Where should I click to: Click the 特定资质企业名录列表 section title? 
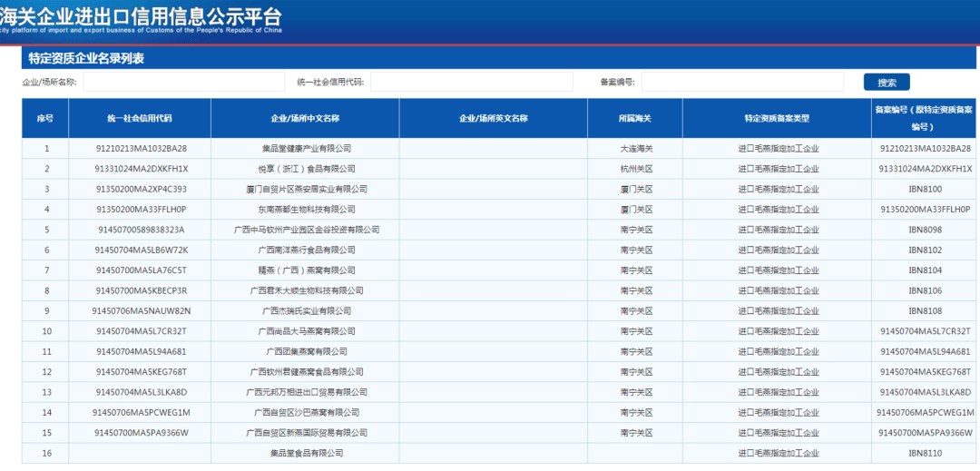[86, 59]
